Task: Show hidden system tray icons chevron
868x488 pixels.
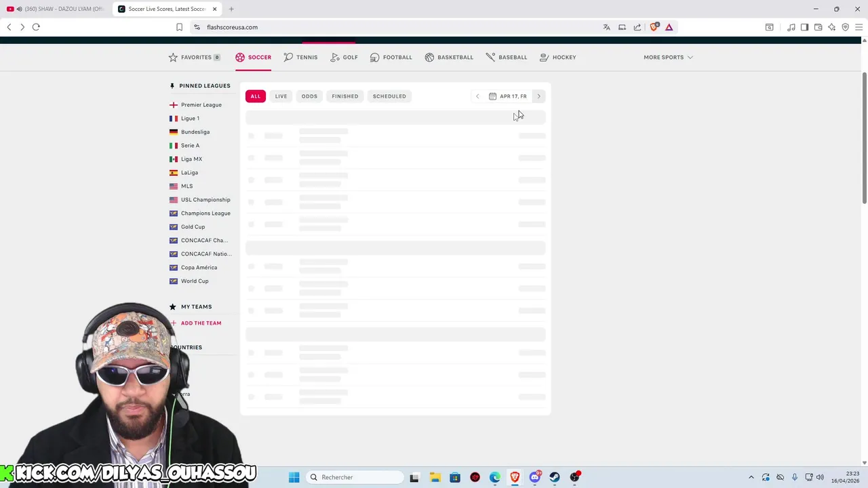Action: 751,477
